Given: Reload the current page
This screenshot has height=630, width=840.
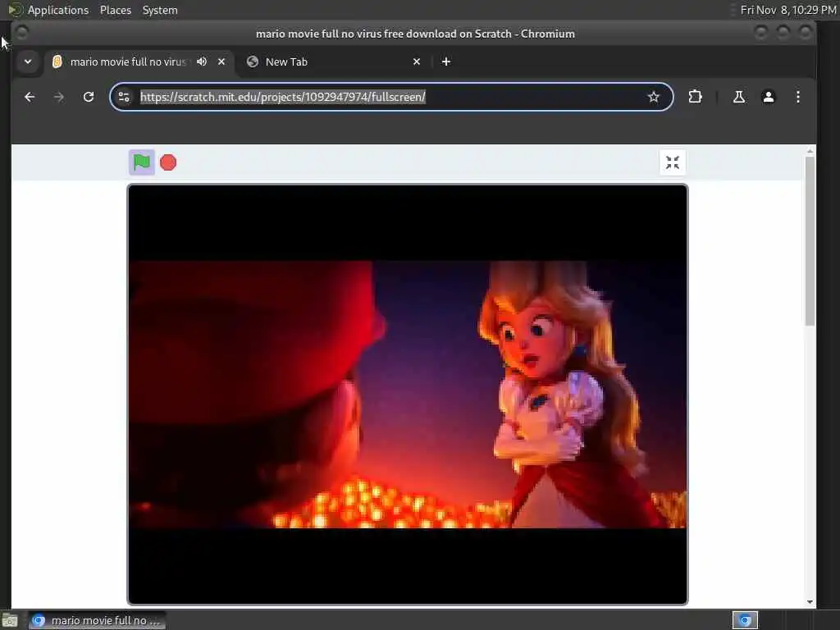Looking at the screenshot, I should 89,97.
